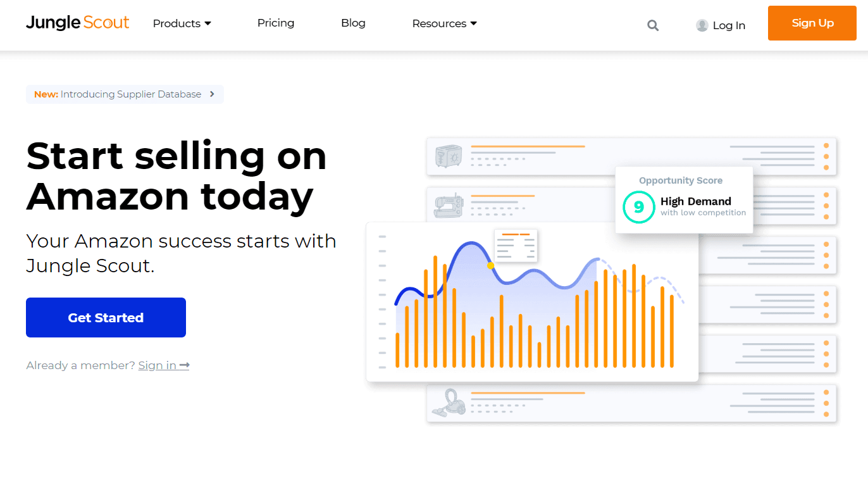868x478 pixels.
Task: Click the toaster product icon
Action: click(449, 156)
